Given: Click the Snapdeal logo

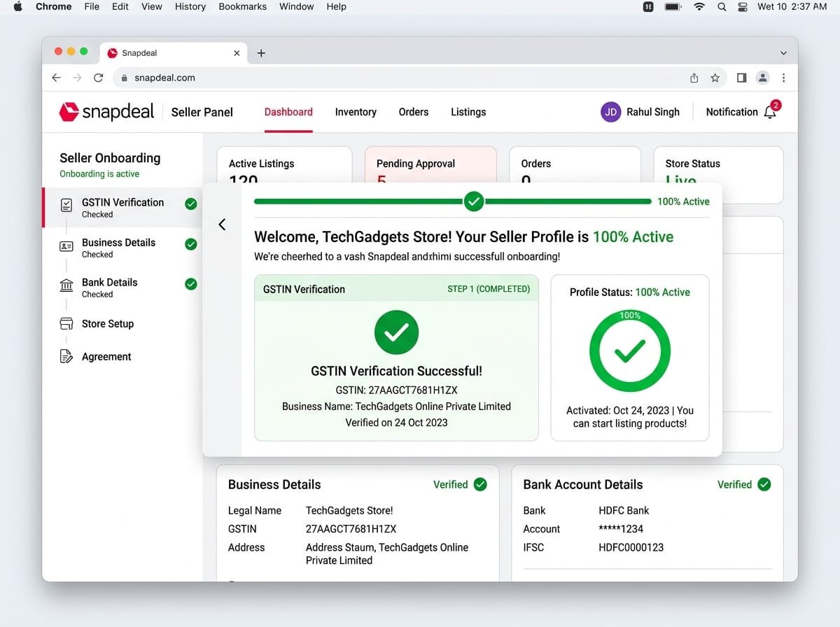Looking at the screenshot, I should tap(106, 112).
